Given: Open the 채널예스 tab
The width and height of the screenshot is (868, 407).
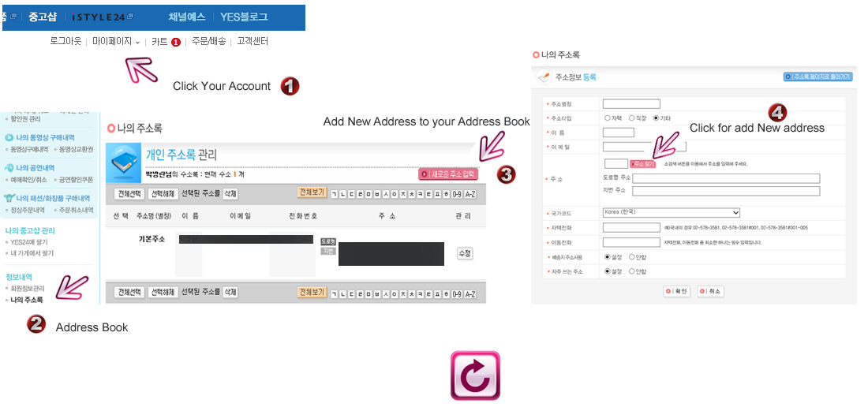Looking at the screenshot, I should [x=187, y=17].
